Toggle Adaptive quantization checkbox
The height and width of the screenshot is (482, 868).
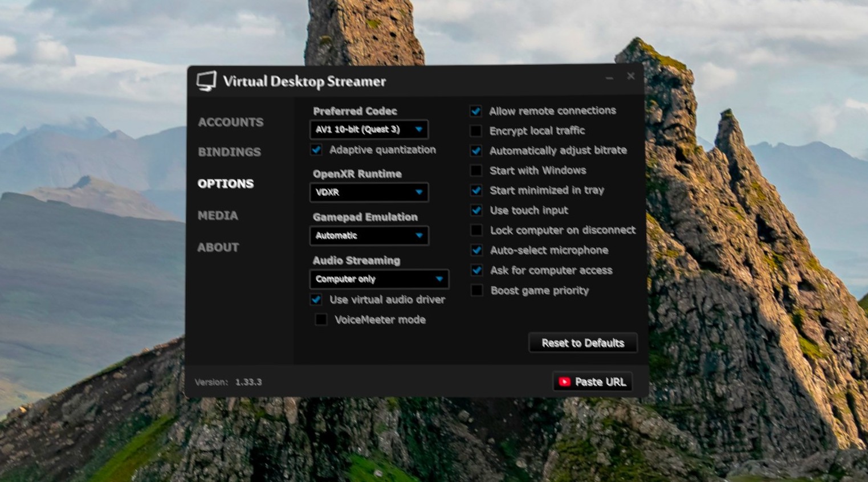tap(316, 150)
